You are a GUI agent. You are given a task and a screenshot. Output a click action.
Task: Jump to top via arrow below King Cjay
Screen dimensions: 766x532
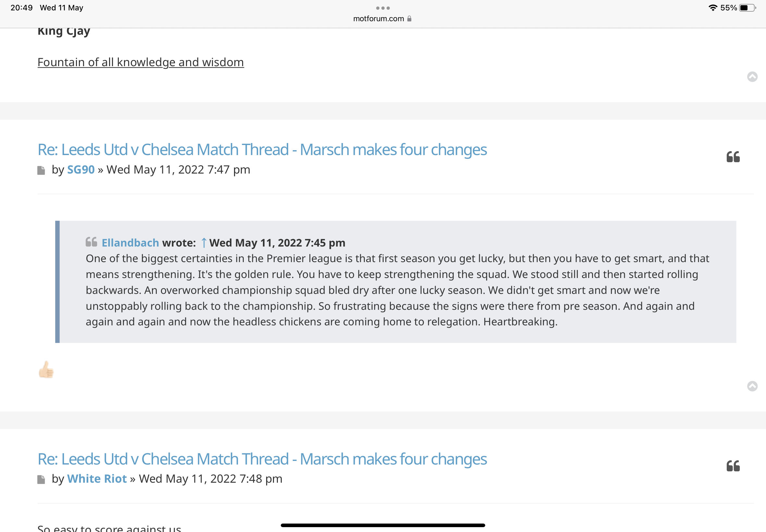[752, 77]
